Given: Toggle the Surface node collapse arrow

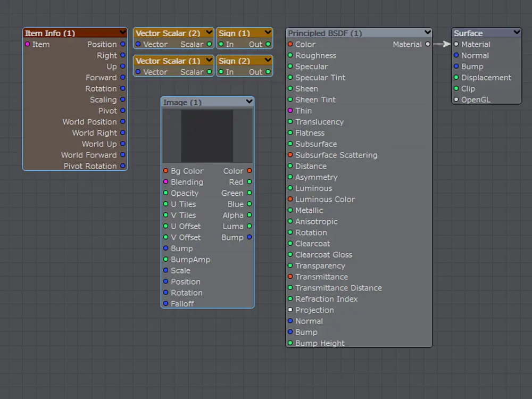Looking at the screenshot, I should [x=517, y=33].
